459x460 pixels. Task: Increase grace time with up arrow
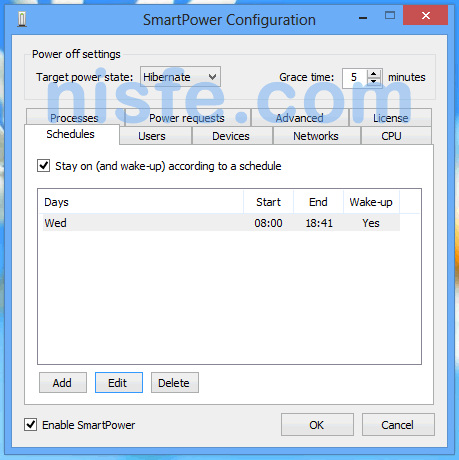pos(374,74)
